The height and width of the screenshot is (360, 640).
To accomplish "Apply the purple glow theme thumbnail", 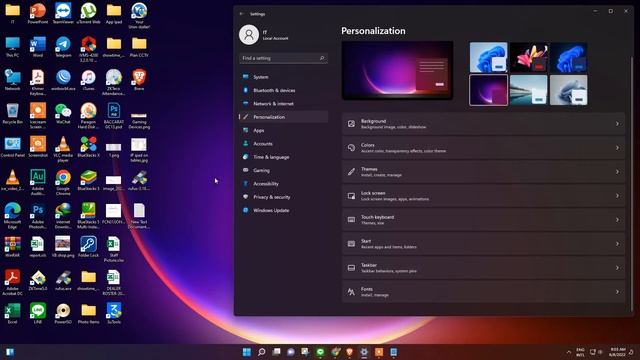I will (488, 90).
